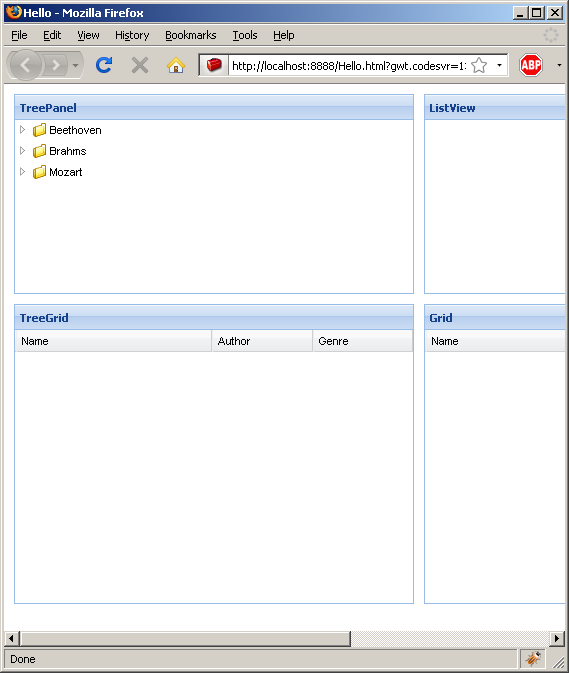Select the Beethoven tree item label
This screenshot has width=569, height=673.
coord(75,130)
